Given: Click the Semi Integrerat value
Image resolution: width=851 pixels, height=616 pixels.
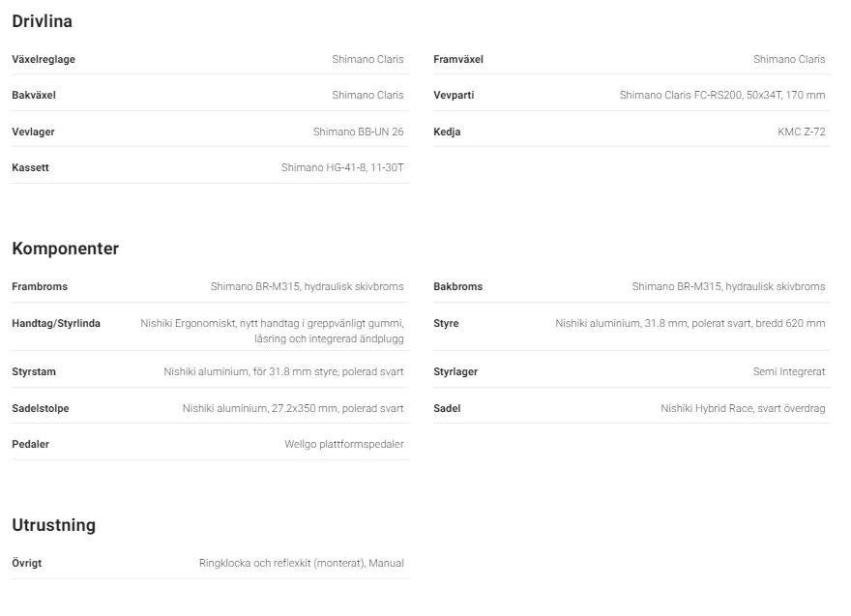Looking at the screenshot, I should (x=788, y=371).
